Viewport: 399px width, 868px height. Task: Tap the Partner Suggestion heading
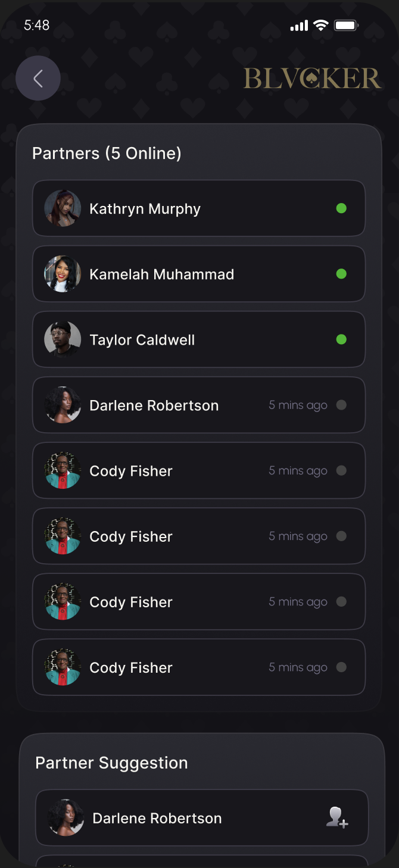(x=111, y=763)
